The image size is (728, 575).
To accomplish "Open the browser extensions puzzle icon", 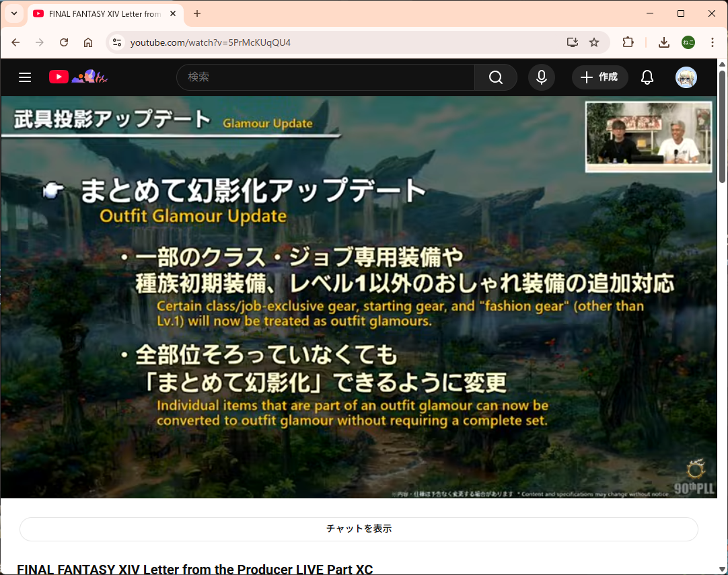I will [628, 42].
